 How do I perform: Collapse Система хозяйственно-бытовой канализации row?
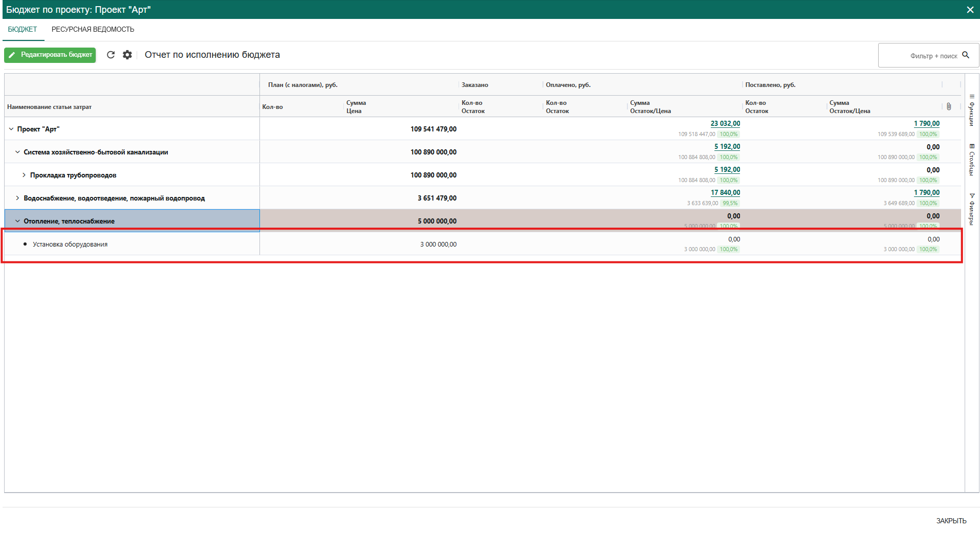pyautogui.click(x=17, y=152)
